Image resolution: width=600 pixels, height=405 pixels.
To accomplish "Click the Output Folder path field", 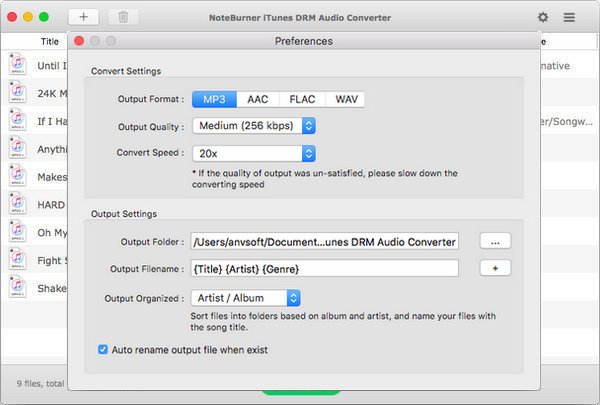I will tap(324, 242).
